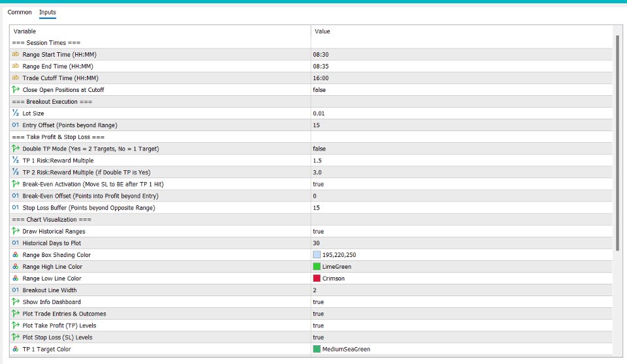Viewport: 627px width, 364px height.
Task: Click the string icon beside Trade Cutoff Time
Action: coord(15,78)
